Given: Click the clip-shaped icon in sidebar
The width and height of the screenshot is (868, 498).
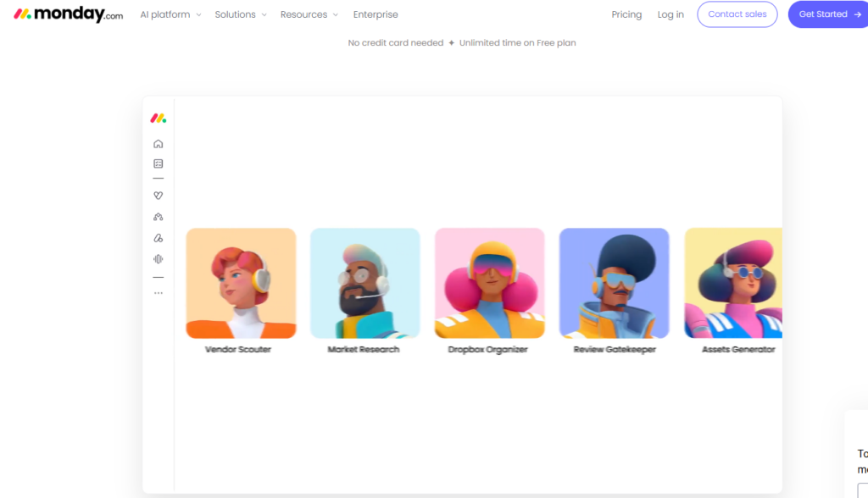Looking at the screenshot, I should [x=159, y=238].
